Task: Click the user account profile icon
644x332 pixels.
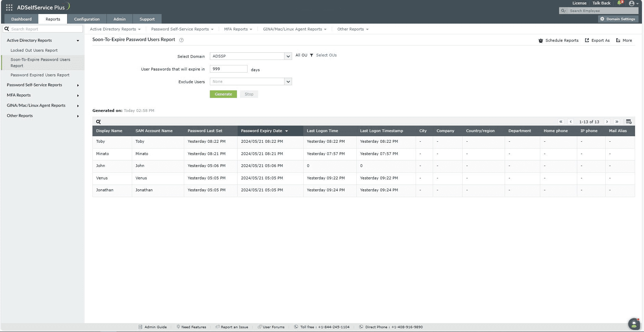Action: pos(632,3)
